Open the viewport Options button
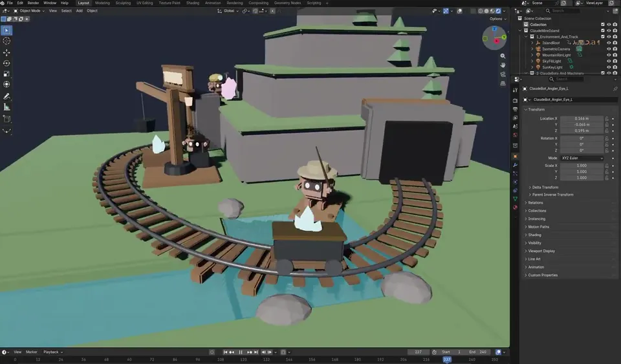Image resolution: width=621 pixels, height=364 pixels. [x=497, y=19]
